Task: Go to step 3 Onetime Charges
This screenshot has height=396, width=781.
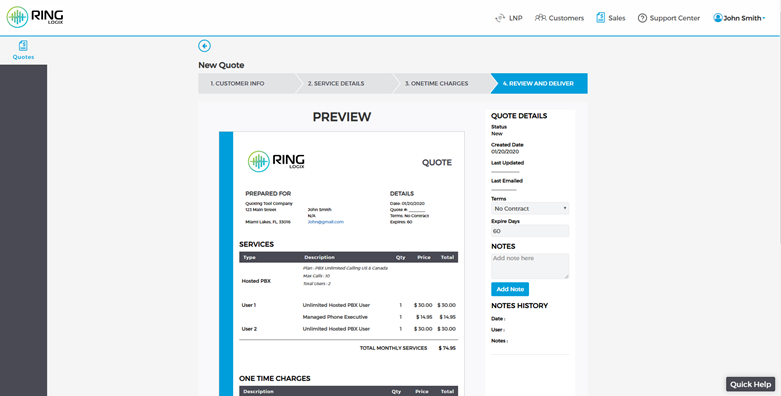Action: click(441, 83)
